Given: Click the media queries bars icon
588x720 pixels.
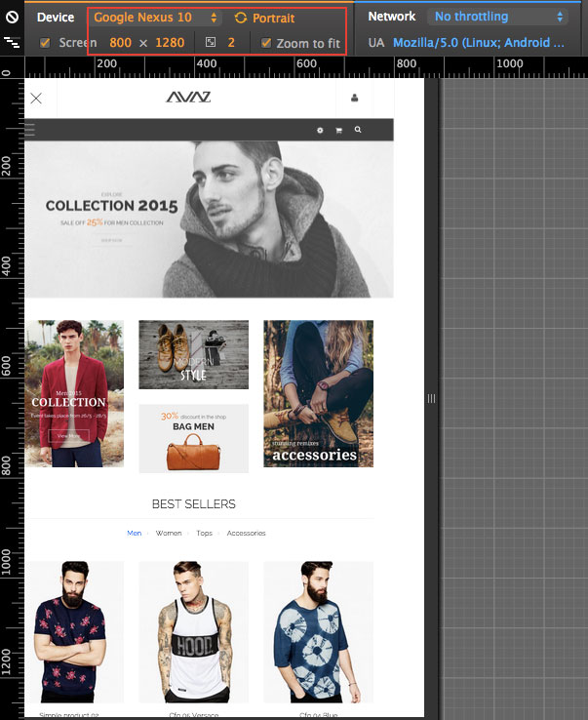Looking at the screenshot, I should (13, 43).
